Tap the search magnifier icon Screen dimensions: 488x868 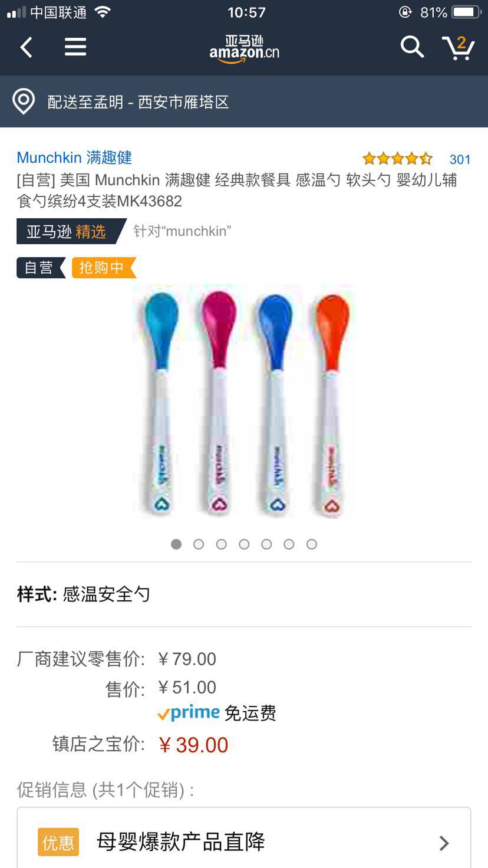click(412, 47)
